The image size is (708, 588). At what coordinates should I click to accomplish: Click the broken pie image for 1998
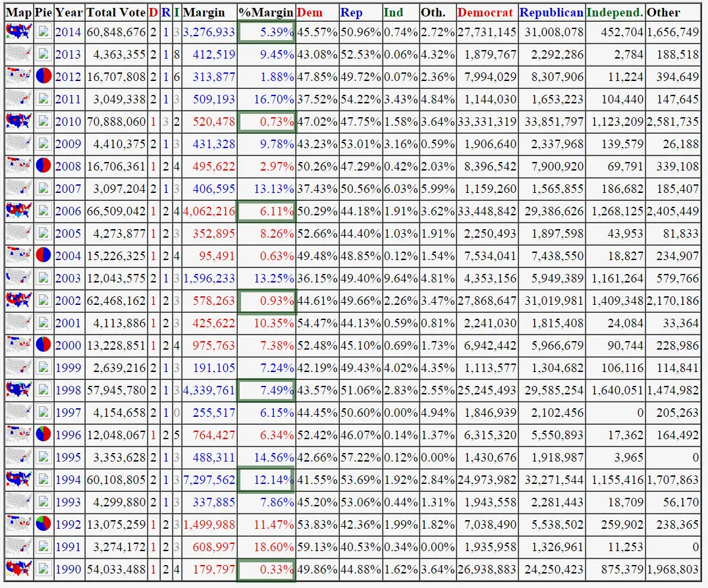point(44,390)
